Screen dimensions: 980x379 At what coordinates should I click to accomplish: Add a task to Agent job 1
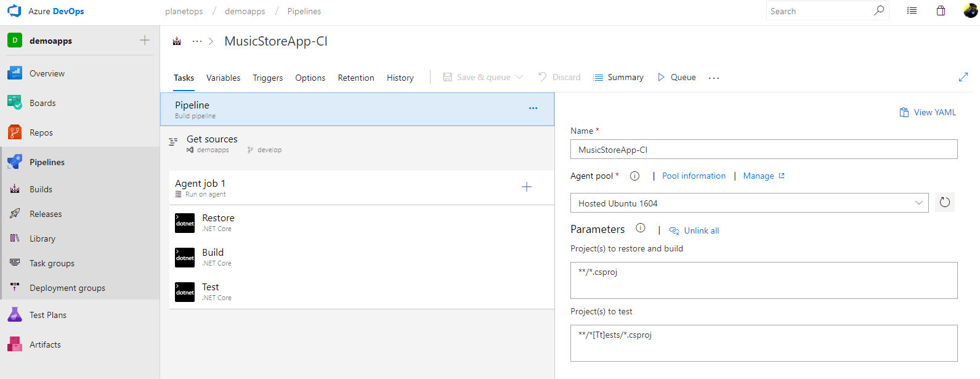527,187
